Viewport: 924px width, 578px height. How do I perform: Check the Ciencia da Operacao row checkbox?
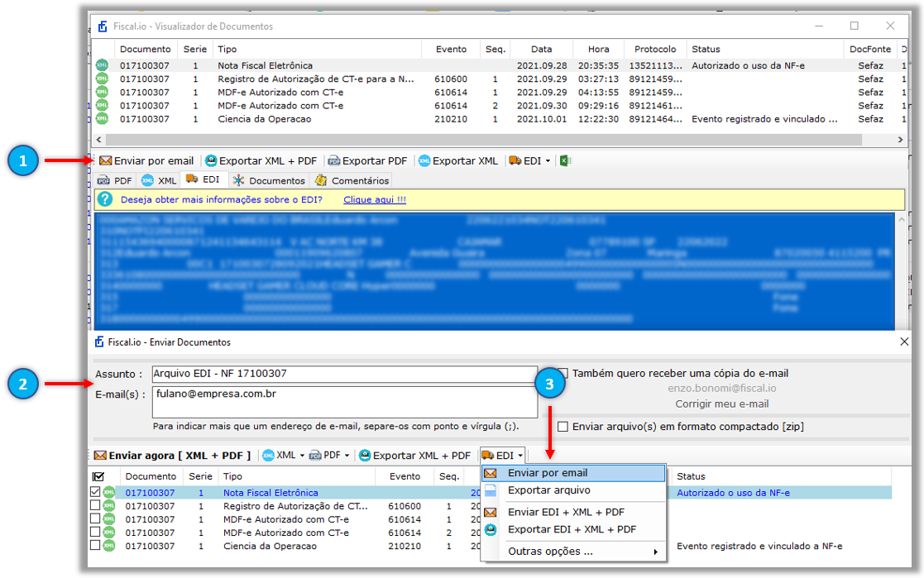(95, 545)
